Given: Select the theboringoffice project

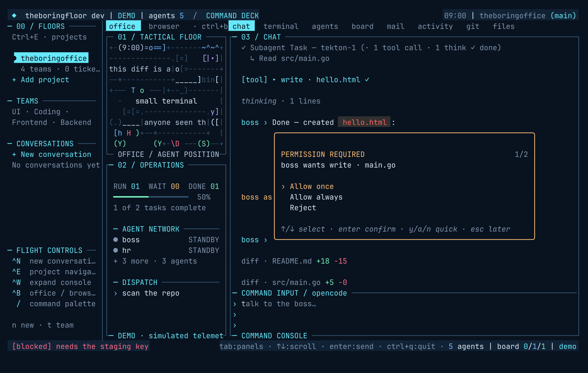Looking at the screenshot, I should coord(51,58).
